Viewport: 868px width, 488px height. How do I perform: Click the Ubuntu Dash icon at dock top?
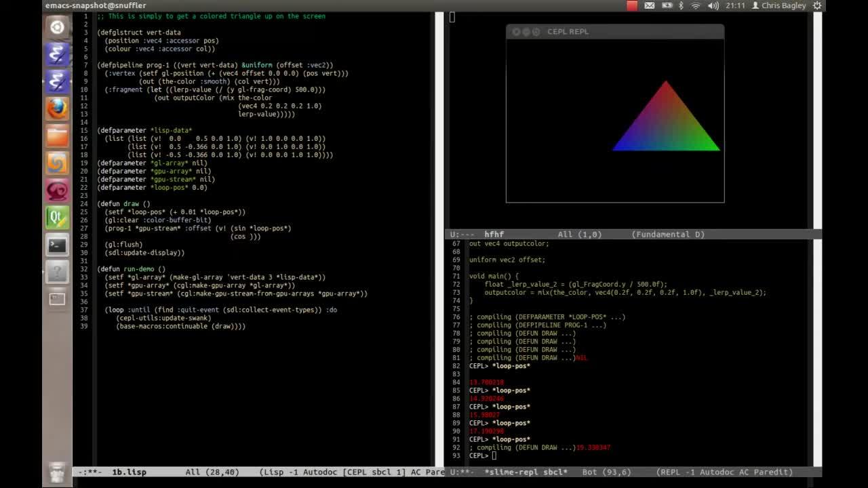57,27
